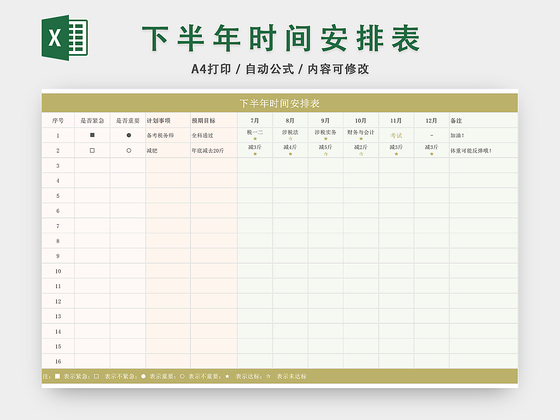
Task: Select the 预期目标 column header
Action: [214, 121]
